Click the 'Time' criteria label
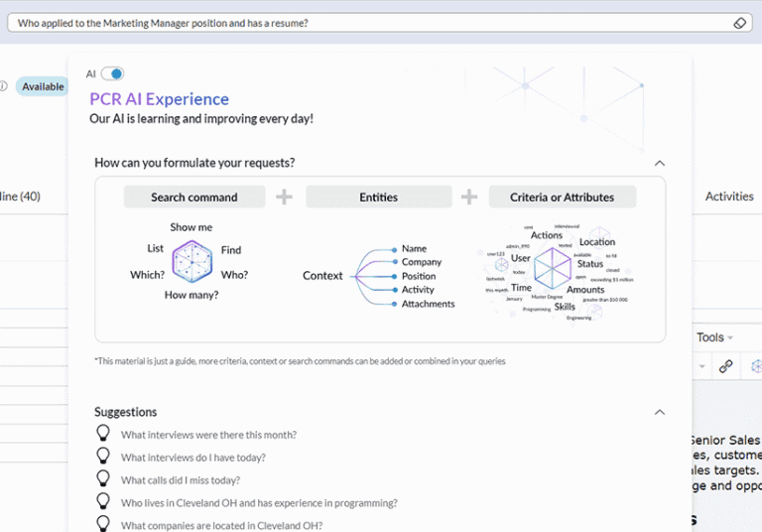The image size is (762, 532). tap(521, 288)
